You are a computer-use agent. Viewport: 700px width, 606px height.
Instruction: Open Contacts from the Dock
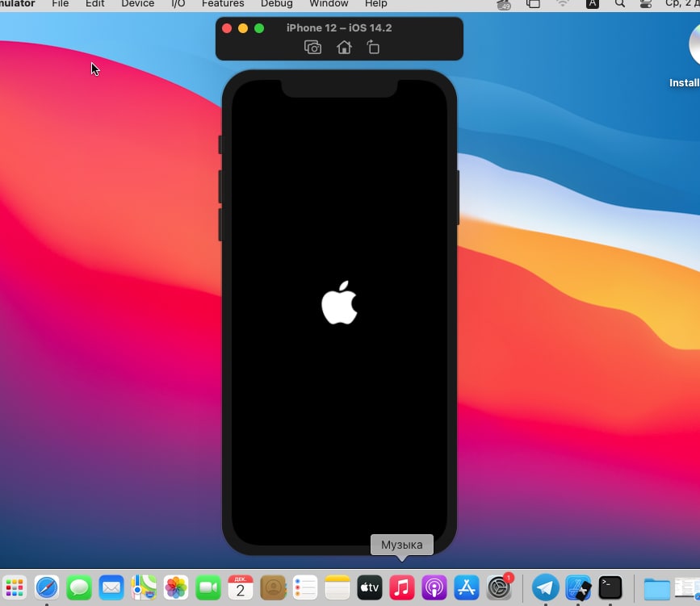(x=273, y=587)
